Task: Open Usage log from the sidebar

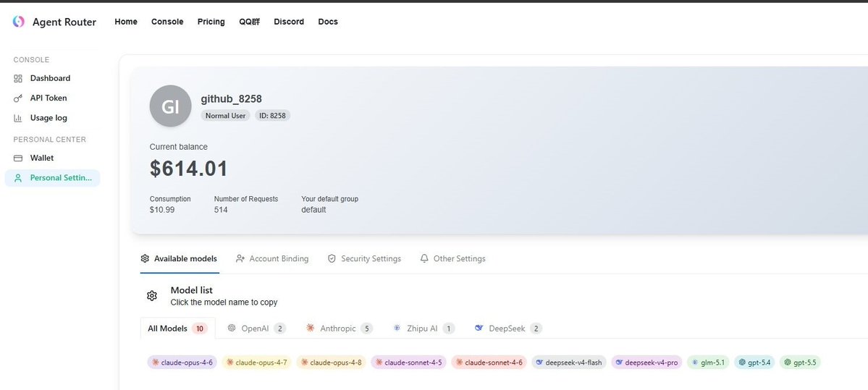Action: (53, 118)
